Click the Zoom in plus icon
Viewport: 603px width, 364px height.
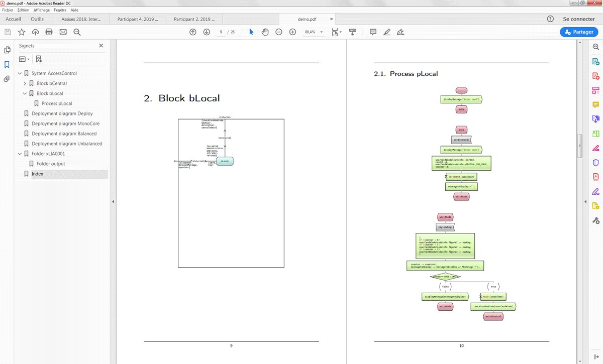click(292, 32)
